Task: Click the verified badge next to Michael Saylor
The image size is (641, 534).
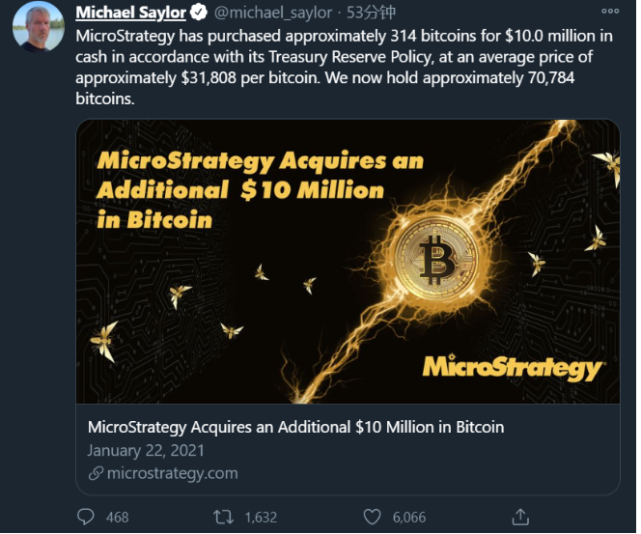Action: [199, 13]
